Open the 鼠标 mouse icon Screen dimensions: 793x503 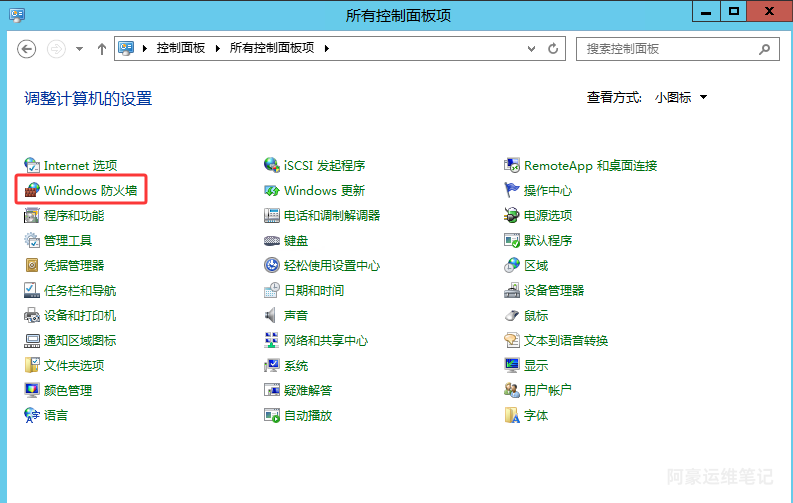[x=512, y=315]
